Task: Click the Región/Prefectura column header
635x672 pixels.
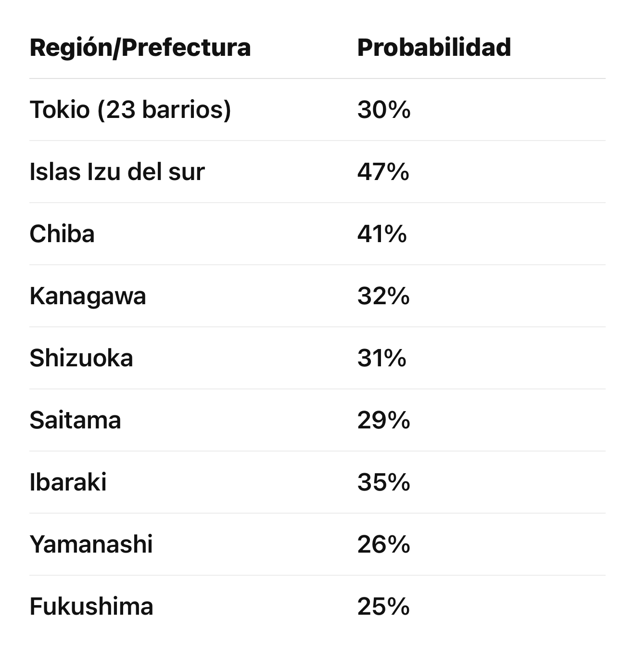Action: coord(140,48)
